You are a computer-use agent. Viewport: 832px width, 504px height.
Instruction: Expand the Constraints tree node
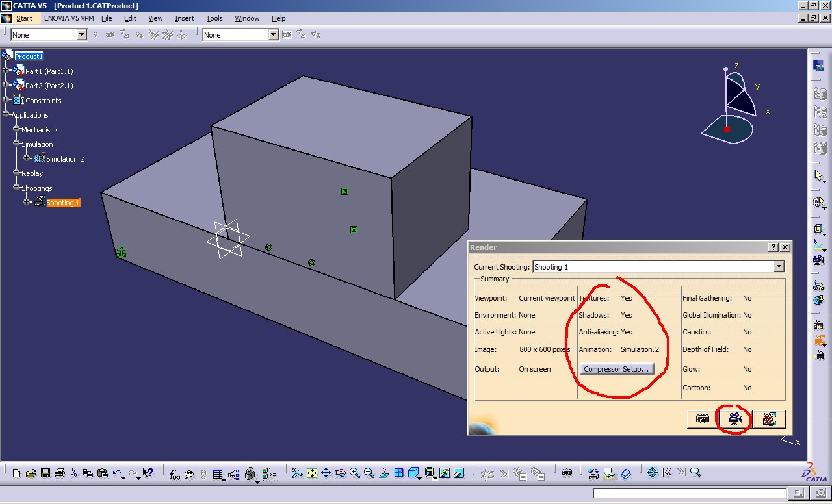pyautogui.click(x=6, y=100)
